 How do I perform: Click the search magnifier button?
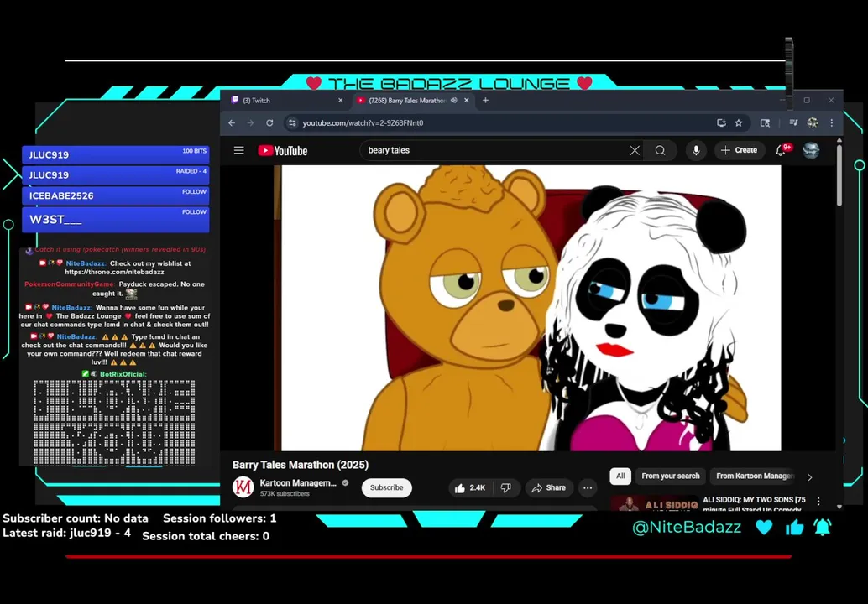click(660, 150)
